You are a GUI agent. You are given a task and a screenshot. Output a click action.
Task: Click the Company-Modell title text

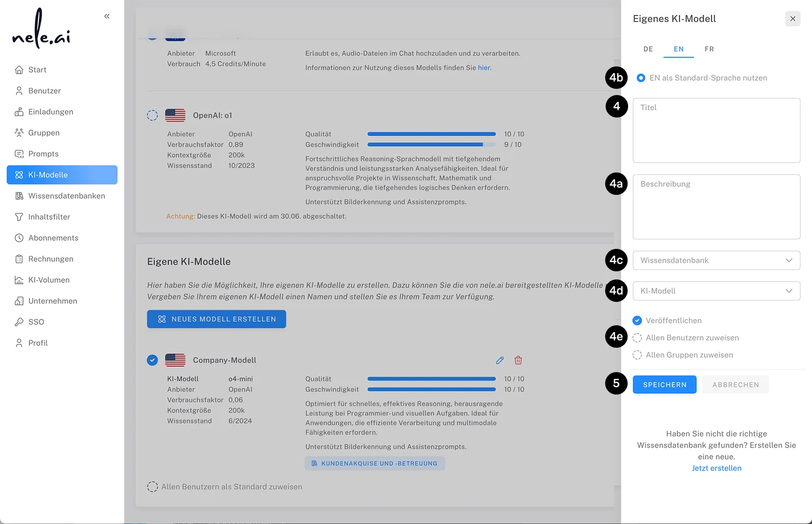pyautogui.click(x=224, y=360)
